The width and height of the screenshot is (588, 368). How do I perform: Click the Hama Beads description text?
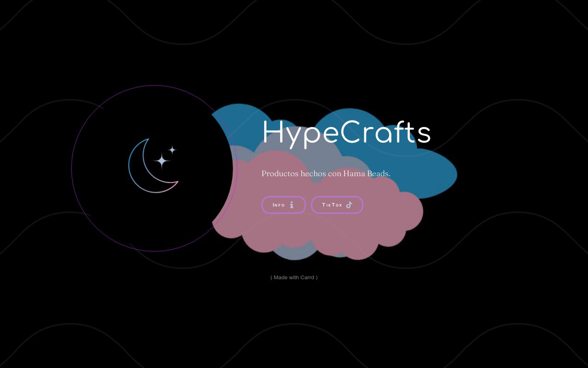tap(326, 173)
